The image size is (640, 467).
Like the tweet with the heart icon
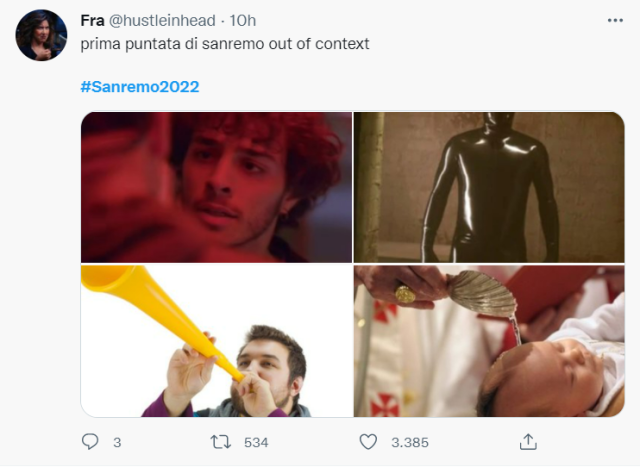click(368, 441)
